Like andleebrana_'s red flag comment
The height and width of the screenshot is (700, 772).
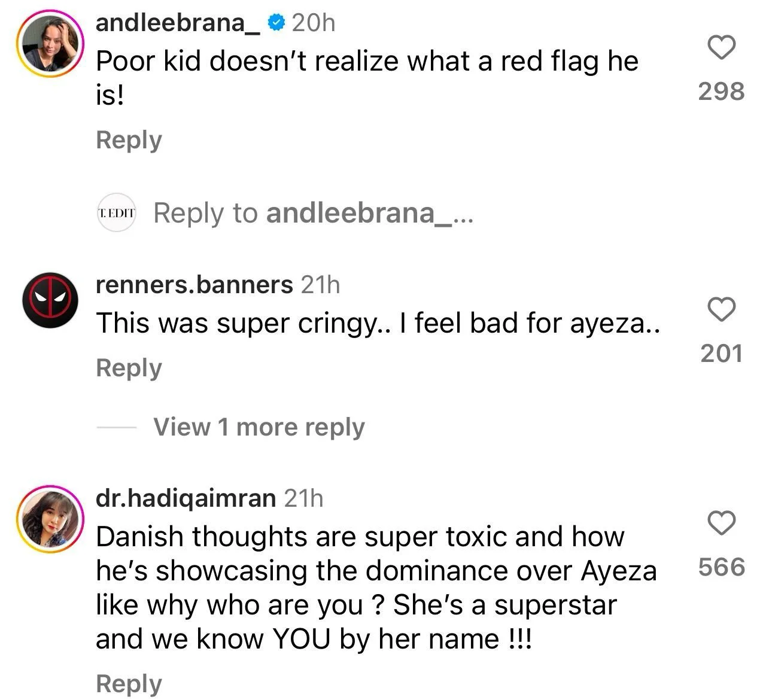pos(722,47)
